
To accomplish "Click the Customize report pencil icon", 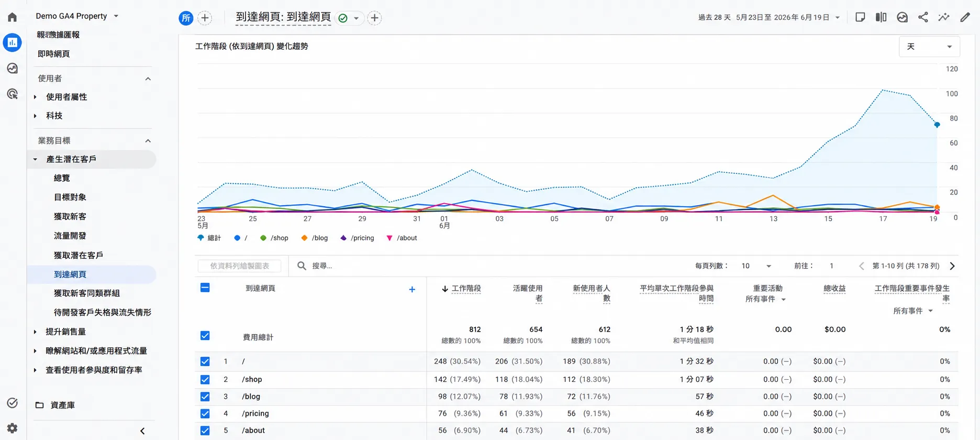I will pos(965,17).
